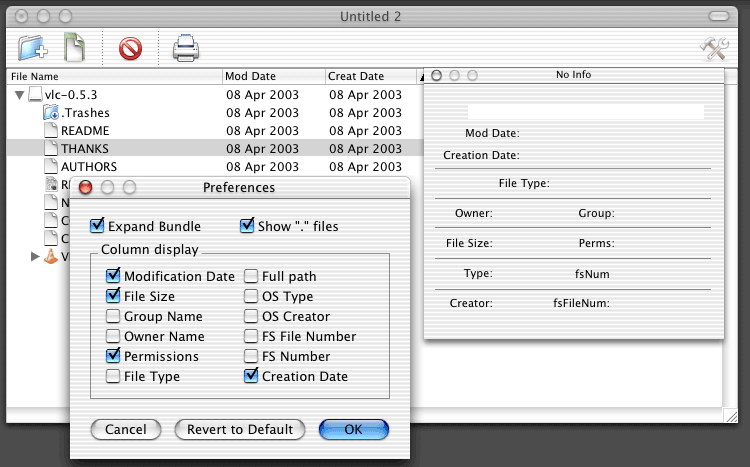Open the tools icon at toolbar right

(714, 48)
